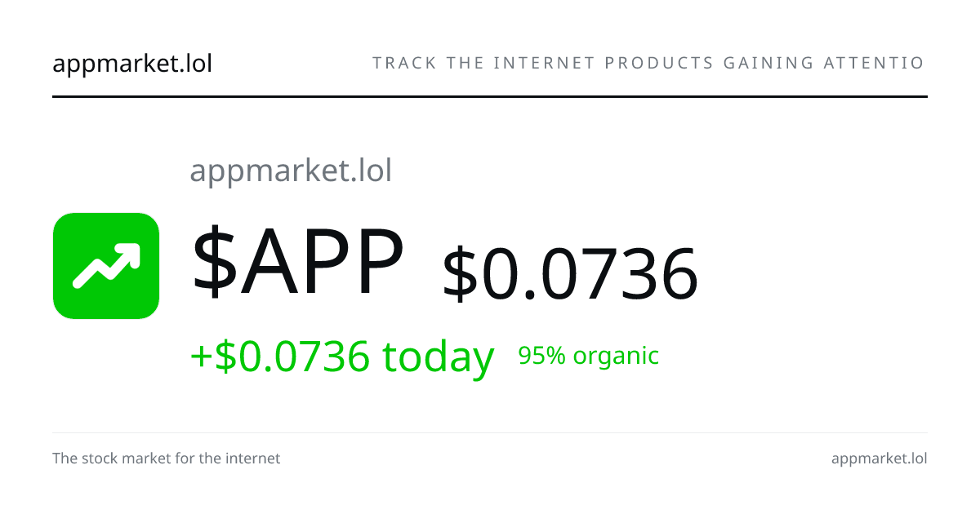Open the appmarket.lol link in footer
The image size is (980, 514).
[880, 459]
